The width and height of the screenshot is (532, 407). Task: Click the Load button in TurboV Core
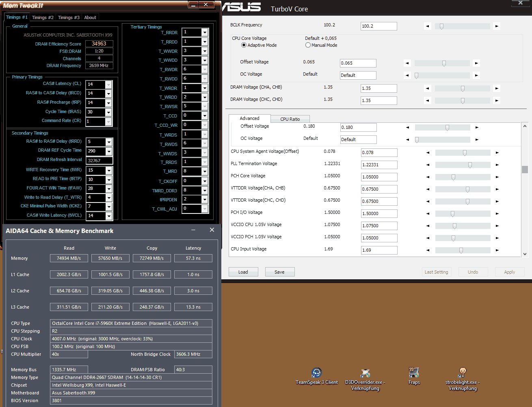tap(243, 272)
